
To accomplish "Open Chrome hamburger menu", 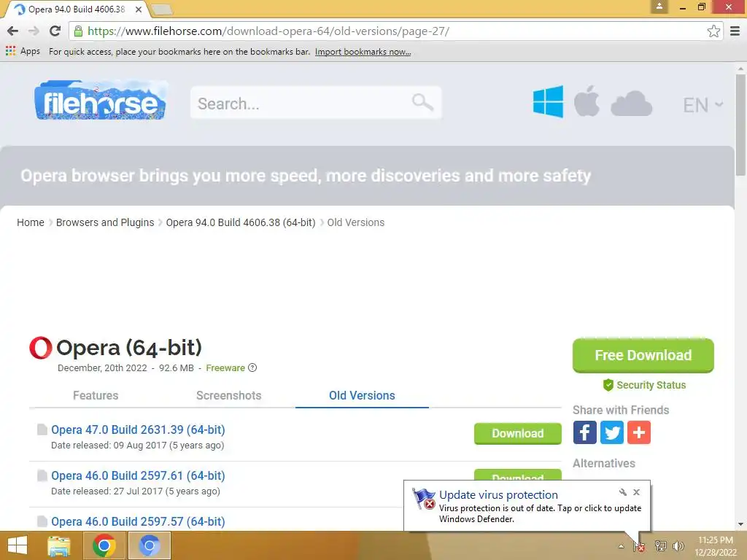I will [735, 31].
